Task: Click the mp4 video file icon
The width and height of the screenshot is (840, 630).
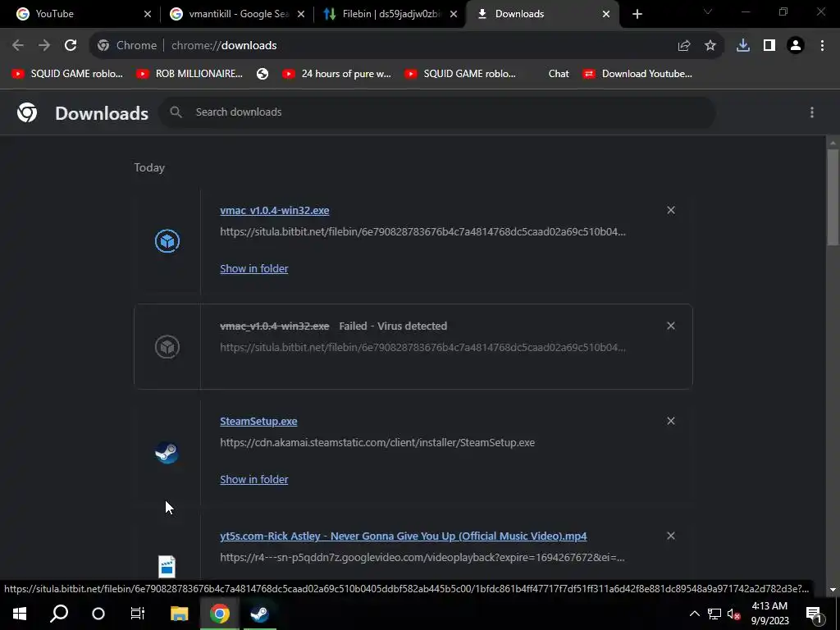Action: point(167,567)
